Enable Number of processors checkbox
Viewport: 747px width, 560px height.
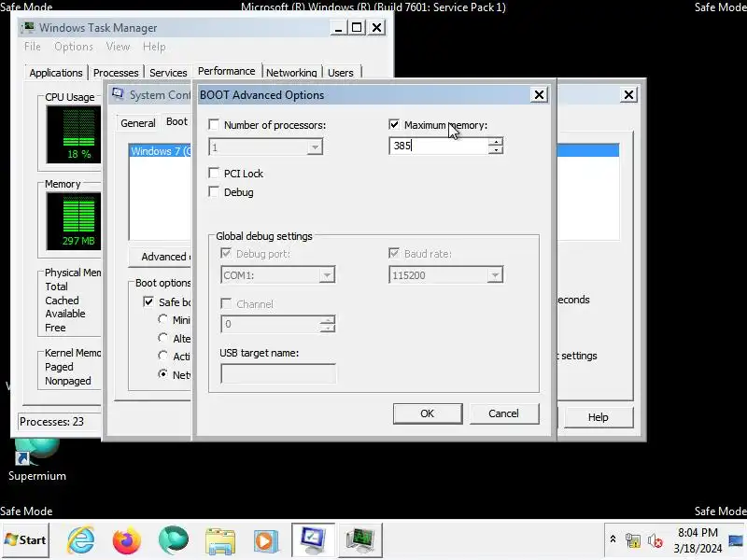pos(214,125)
